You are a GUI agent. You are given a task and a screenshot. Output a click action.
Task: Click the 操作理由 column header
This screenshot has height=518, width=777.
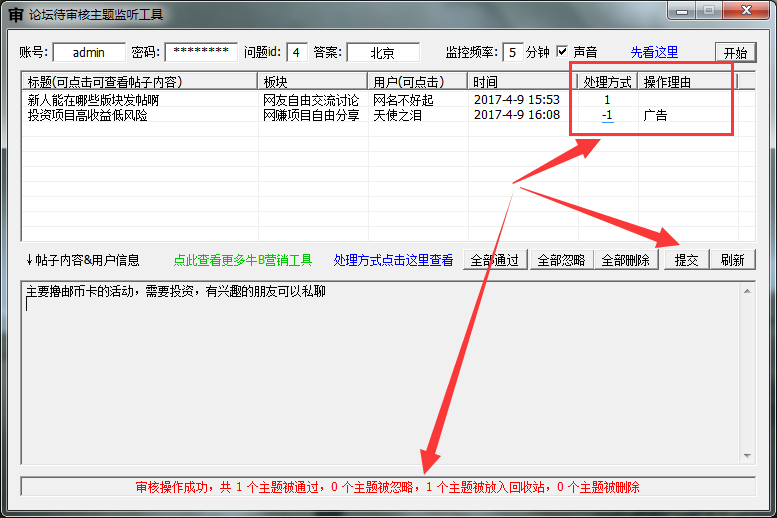pos(688,82)
